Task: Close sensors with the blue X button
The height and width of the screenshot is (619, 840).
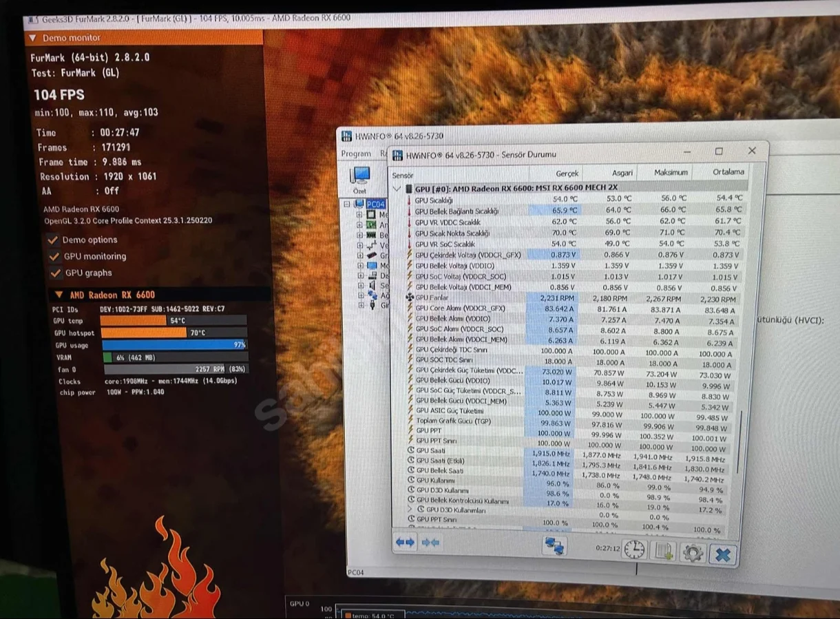Action: click(x=722, y=554)
